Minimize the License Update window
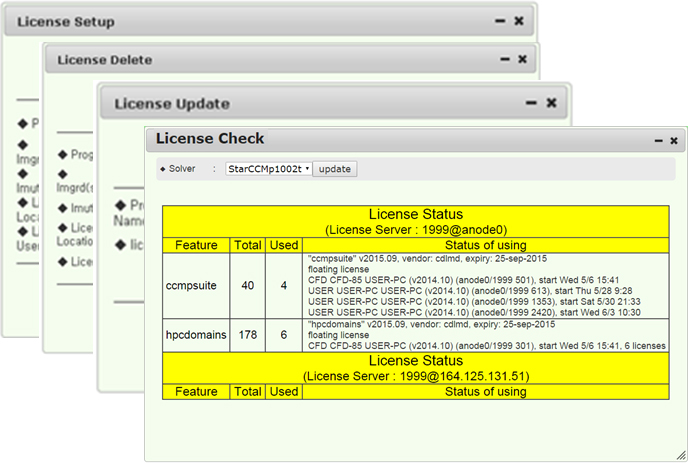688x463 pixels. tap(531, 103)
